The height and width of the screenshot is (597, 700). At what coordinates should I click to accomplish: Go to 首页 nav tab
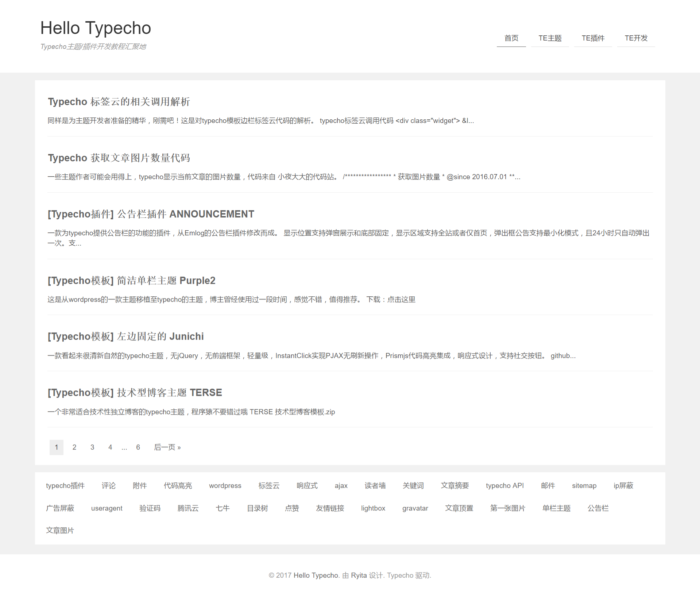click(511, 38)
